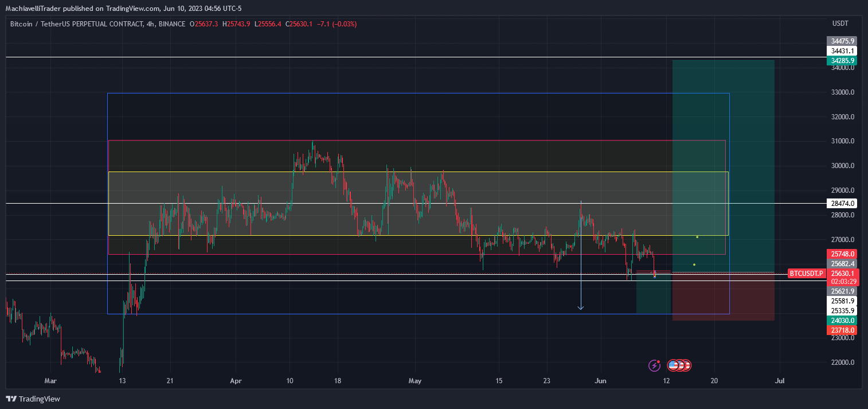This screenshot has height=409, width=868.
Task: Click the BTCUSDT.P symbol tag
Action: coord(806,273)
